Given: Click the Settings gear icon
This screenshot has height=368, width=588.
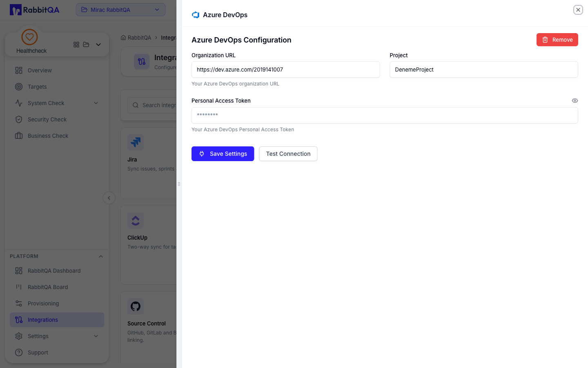Looking at the screenshot, I should (19, 336).
